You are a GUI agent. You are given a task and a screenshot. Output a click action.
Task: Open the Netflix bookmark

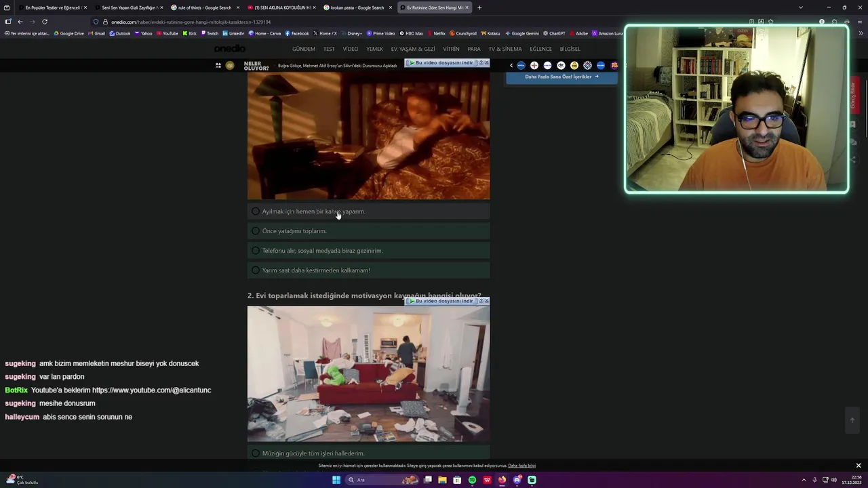(436, 33)
